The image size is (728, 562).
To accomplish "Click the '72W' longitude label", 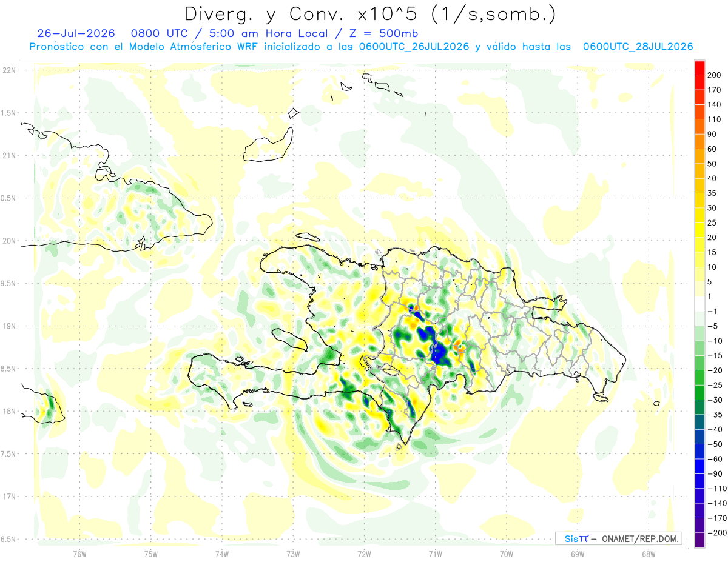I will 364,554.
